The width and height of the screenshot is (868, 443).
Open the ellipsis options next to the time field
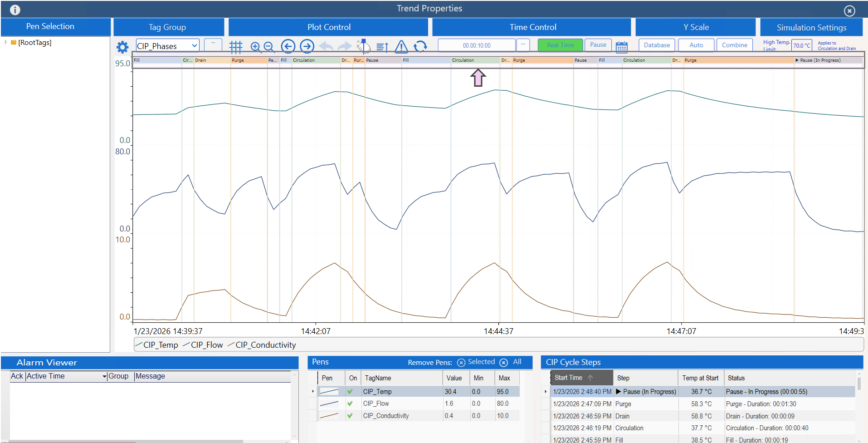coord(523,45)
